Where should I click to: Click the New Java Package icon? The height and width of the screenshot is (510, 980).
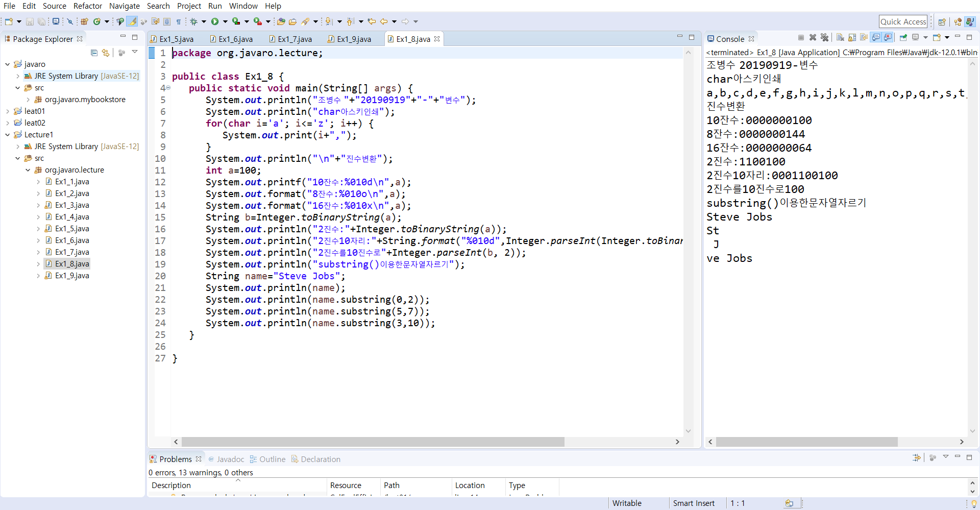tap(84, 21)
